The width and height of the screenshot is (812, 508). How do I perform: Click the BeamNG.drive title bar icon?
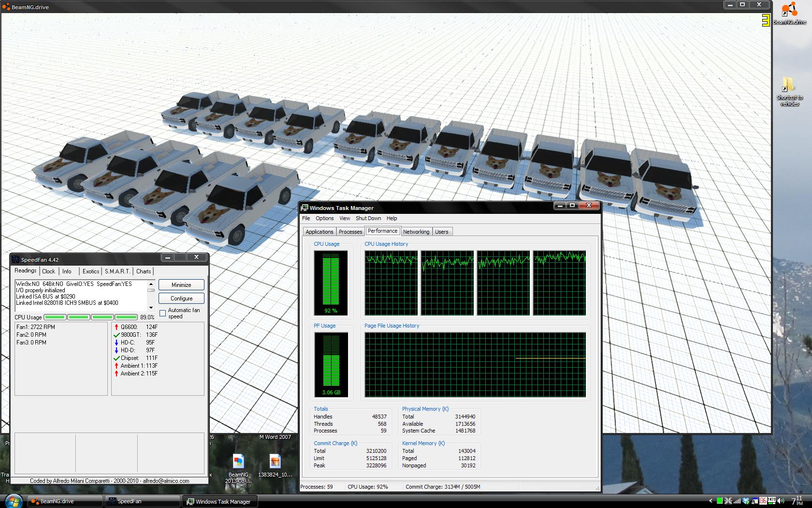(x=6, y=7)
